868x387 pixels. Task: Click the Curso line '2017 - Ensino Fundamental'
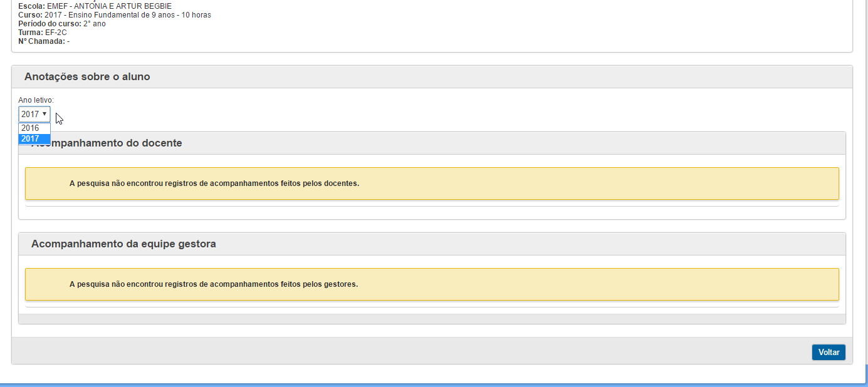(x=115, y=14)
